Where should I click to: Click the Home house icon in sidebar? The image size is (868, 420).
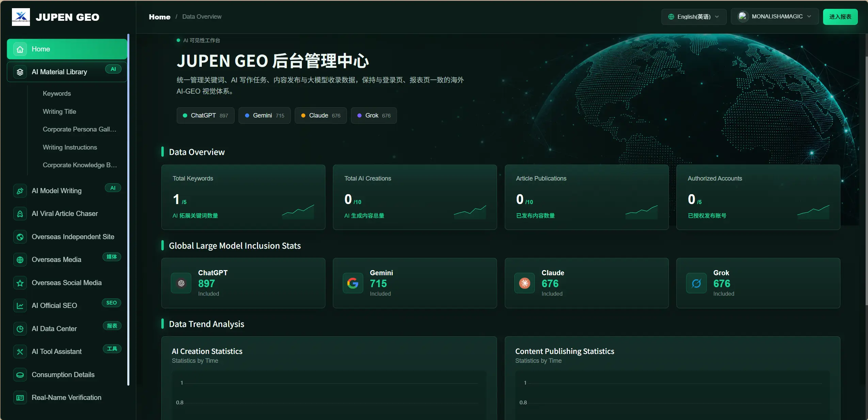pyautogui.click(x=20, y=49)
